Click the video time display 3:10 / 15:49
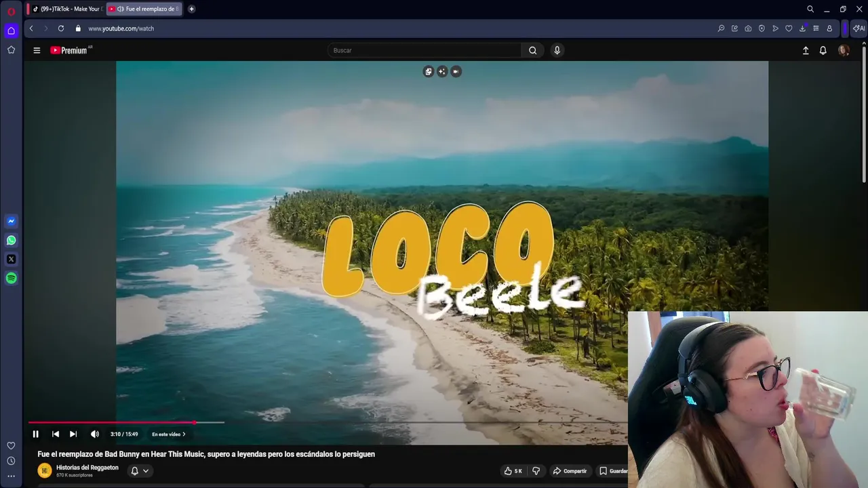 [124, 434]
